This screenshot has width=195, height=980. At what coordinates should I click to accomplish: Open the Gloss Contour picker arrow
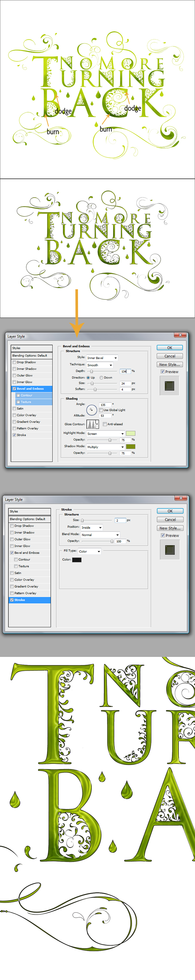97,424
